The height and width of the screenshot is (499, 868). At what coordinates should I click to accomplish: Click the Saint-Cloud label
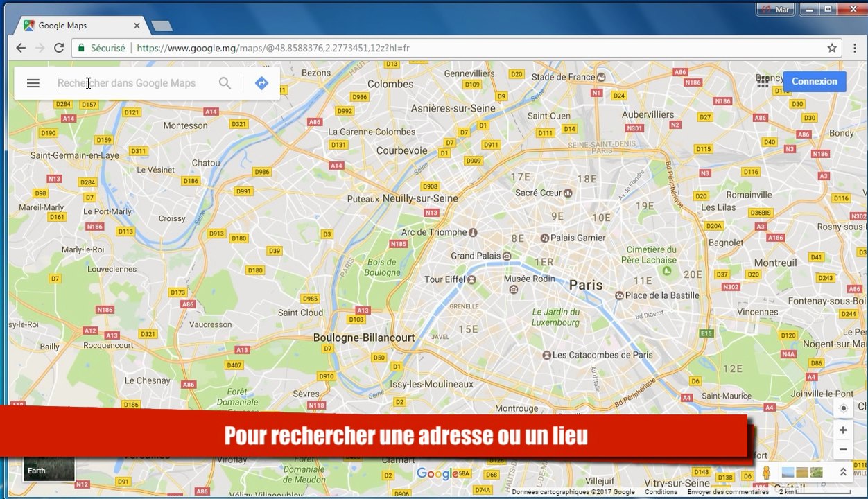(300, 313)
